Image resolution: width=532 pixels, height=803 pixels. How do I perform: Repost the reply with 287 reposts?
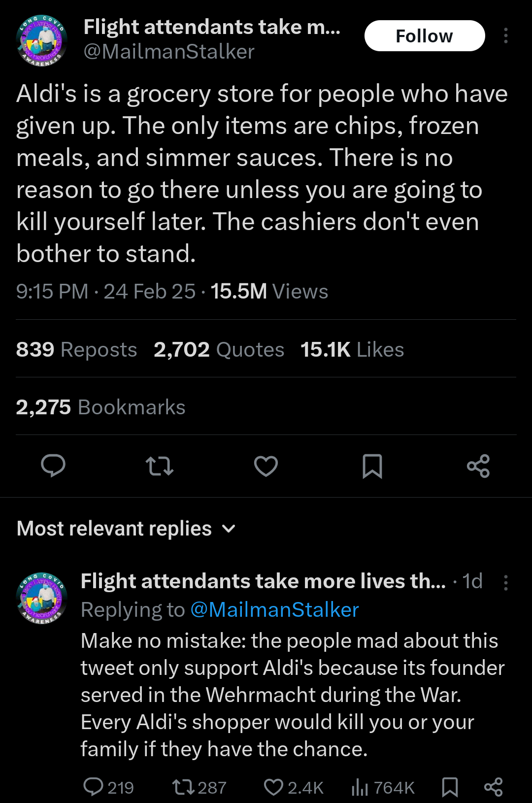point(183,787)
